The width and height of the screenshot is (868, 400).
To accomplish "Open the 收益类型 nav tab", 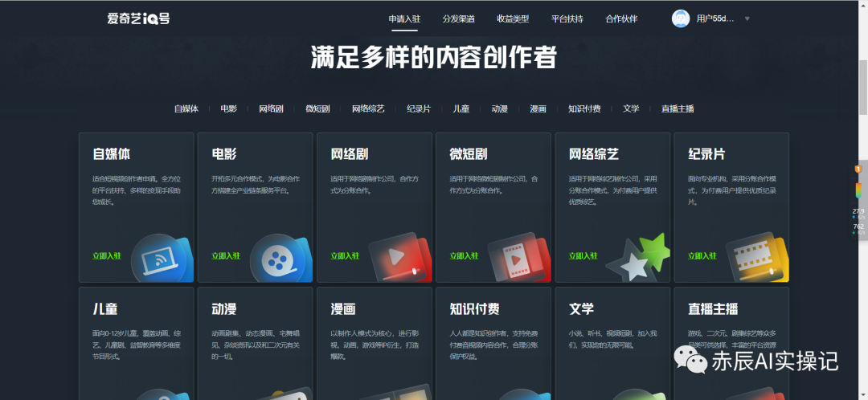I will click(513, 18).
